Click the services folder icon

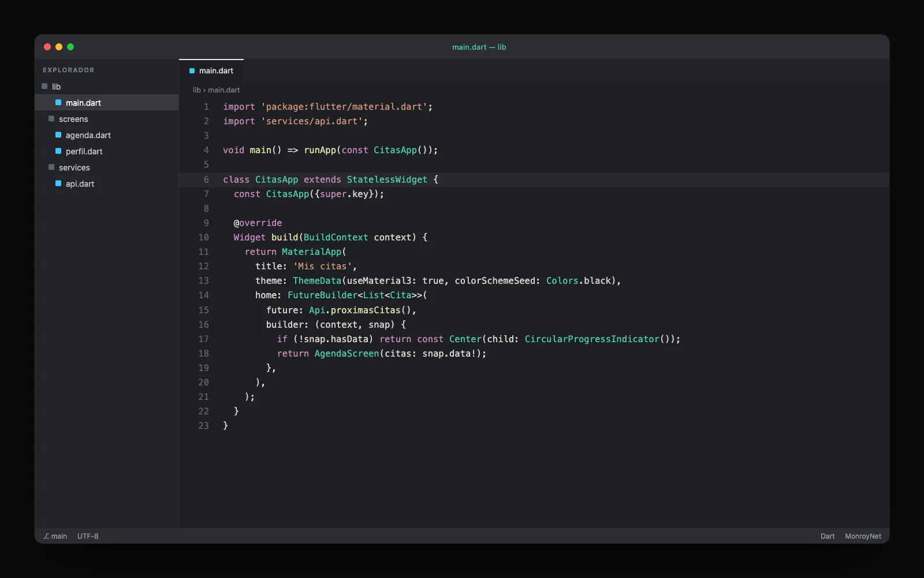click(51, 168)
